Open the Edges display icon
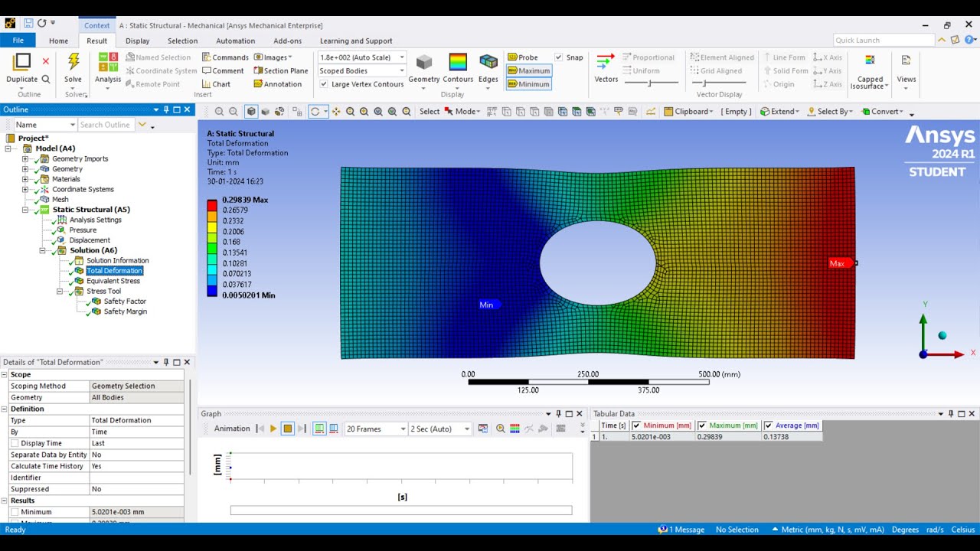Screen dimensions: 980x551 [488, 62]
